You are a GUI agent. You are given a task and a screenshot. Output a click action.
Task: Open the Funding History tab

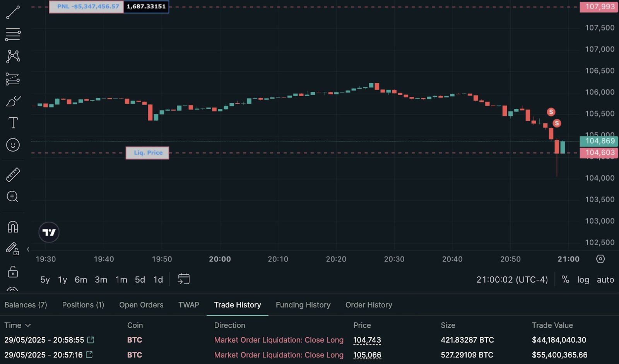(x=303, y=305)
